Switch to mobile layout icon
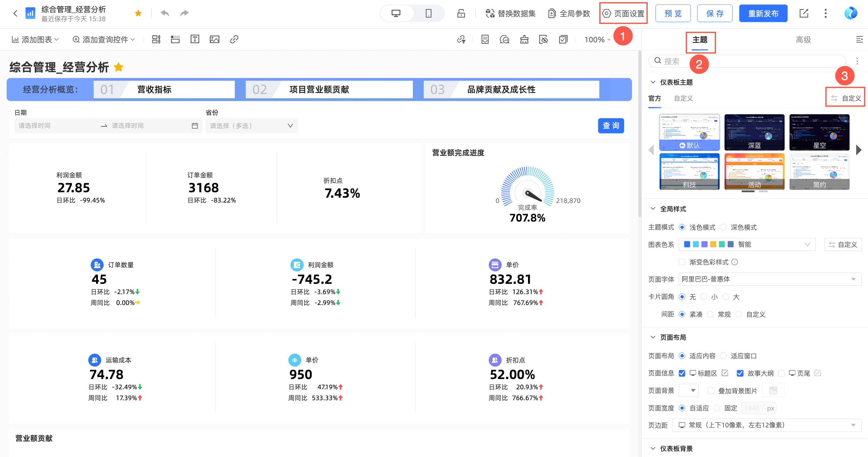 pos(428,14)
